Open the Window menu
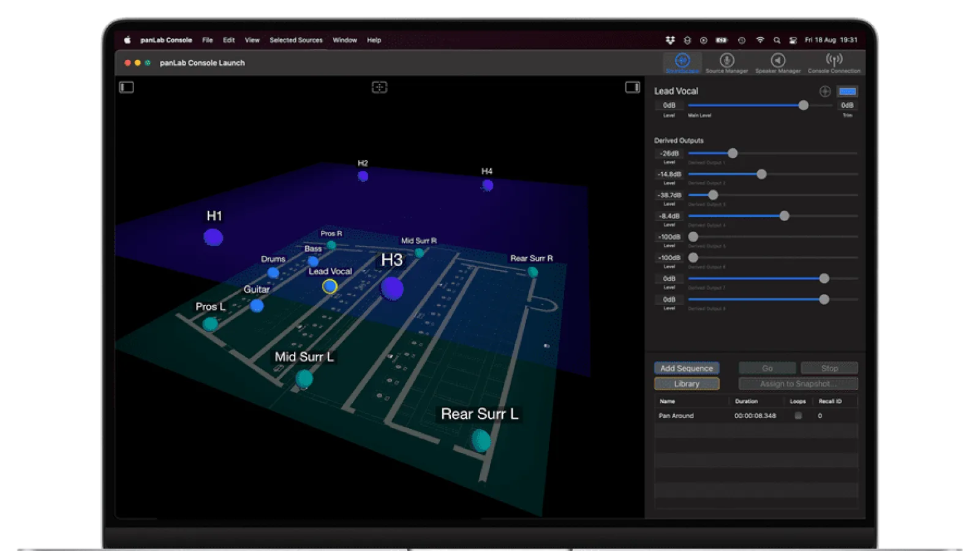The width and height of the screenshot is (980, 551). click(345, 40)
